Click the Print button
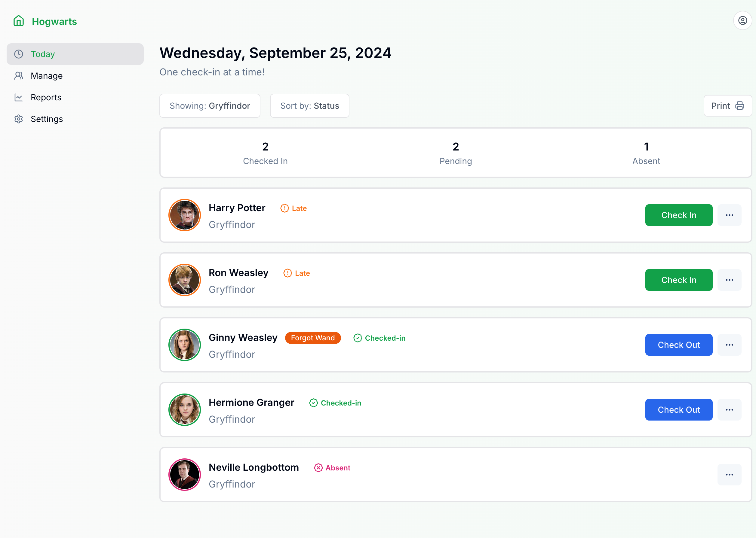Image resolution: width=756 pixels, height=538 pixels. [727, 106]
